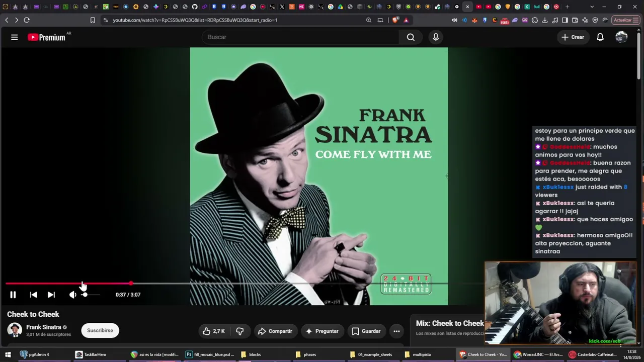Click the tab audio speaker icon
Viewport: 644px width, 362px height.
pyautogui.click(x=455, y=20)
